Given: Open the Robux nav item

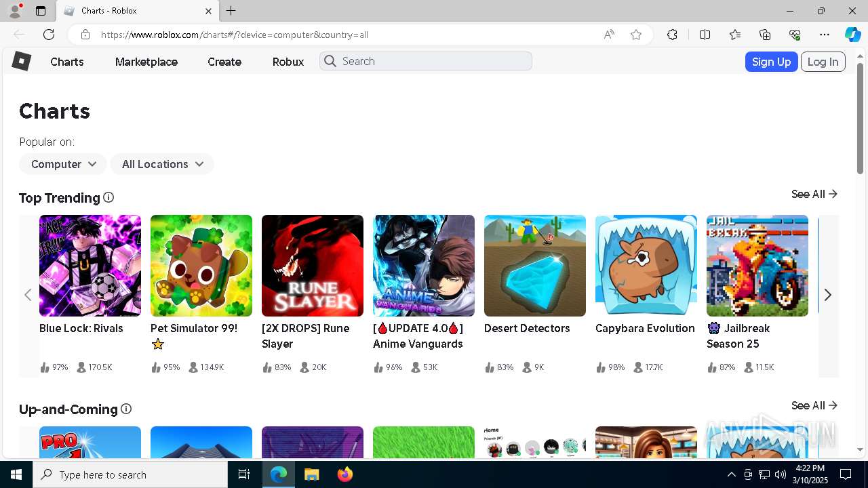Looking at the screenshot, I should coord(288,62).
